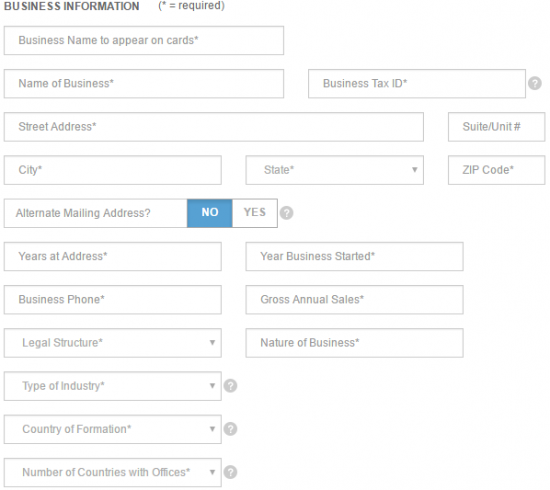
Task: Select the Year Business Started field
Action: (x=354, y=256)
